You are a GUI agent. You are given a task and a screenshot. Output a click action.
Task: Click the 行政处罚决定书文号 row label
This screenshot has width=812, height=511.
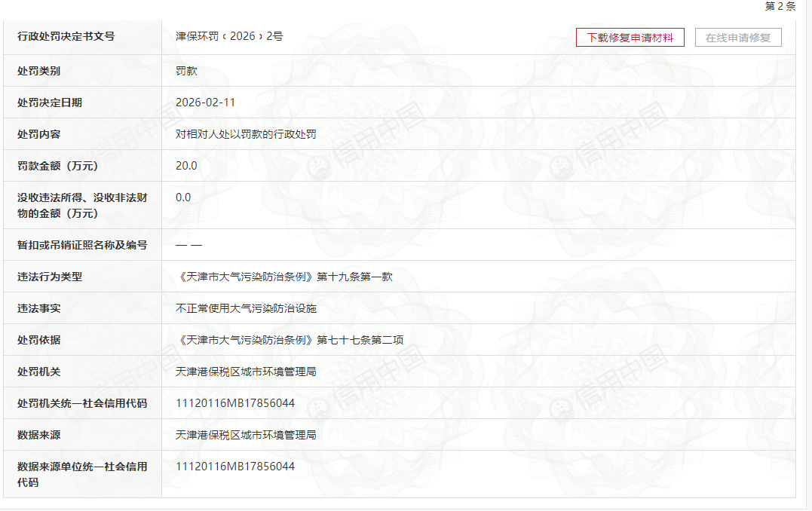coord(66,36)
